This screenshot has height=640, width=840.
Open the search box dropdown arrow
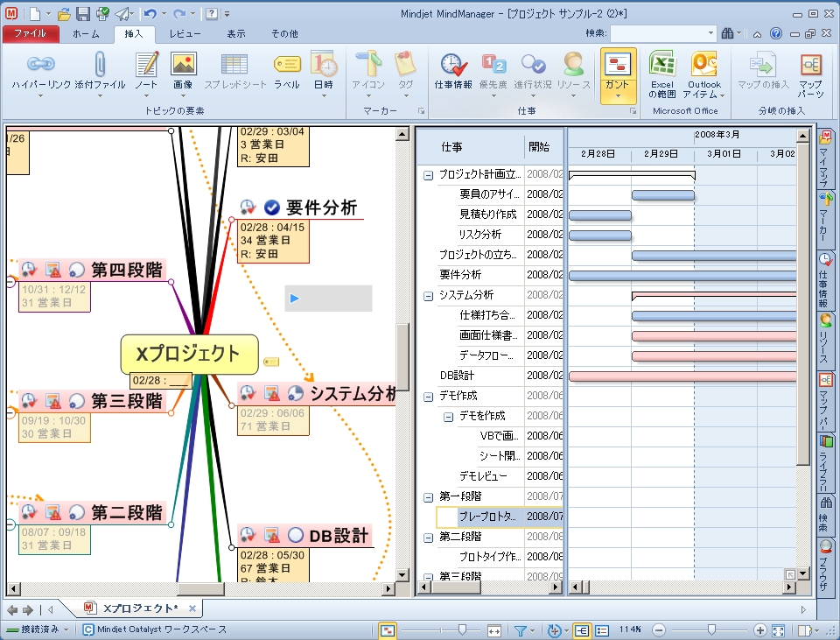pyautogui.click(x=710, y=33)
